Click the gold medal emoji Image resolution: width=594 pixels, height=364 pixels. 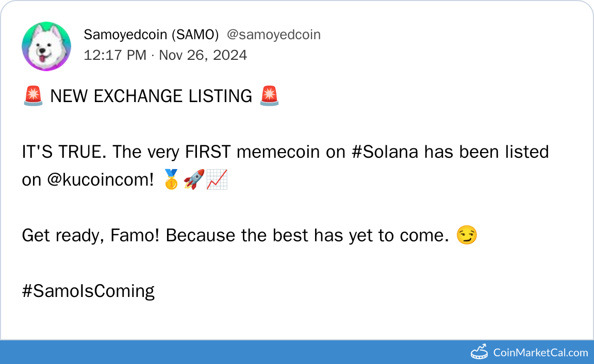click(x=171, y=179)
